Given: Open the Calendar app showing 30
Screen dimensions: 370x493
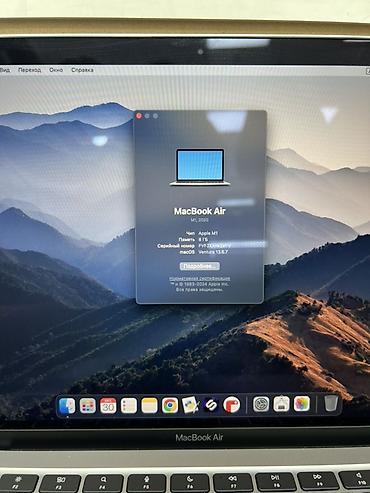Looking at the screenshot, I should [108, 406].
